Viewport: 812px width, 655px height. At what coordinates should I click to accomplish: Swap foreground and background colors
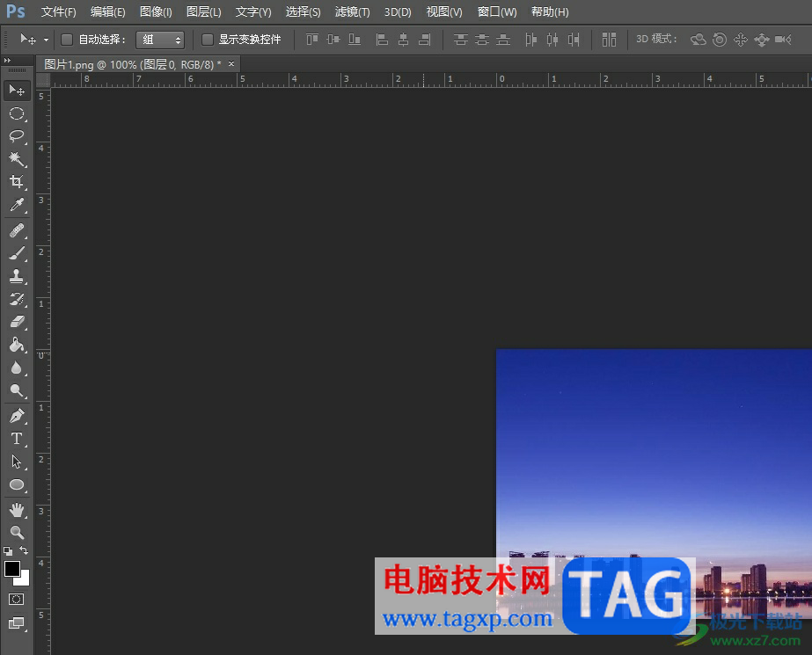(24, 550)
